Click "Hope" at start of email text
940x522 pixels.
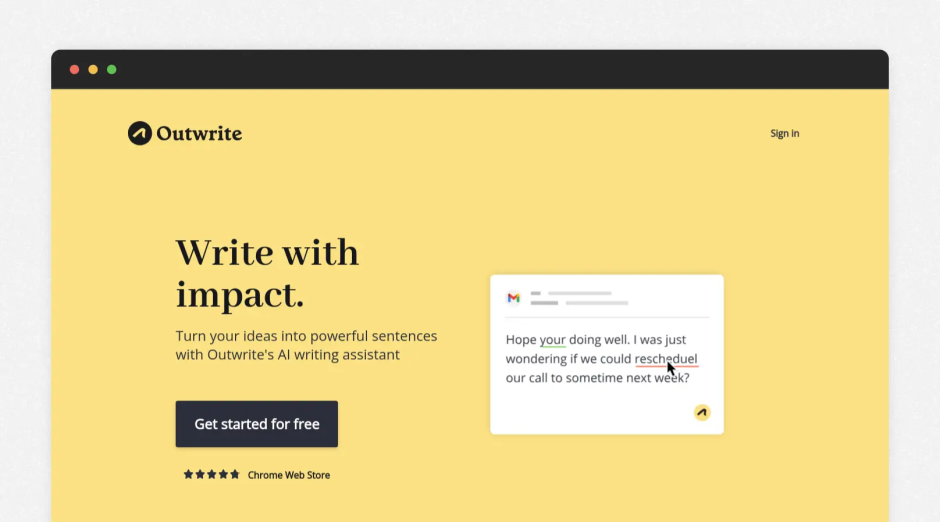pos(521,340)
